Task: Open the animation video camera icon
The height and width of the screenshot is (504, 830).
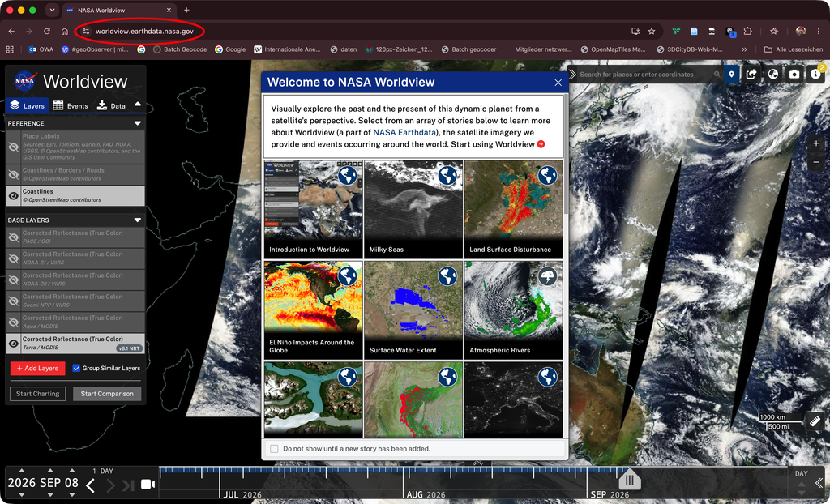Action: click(148, 484)
